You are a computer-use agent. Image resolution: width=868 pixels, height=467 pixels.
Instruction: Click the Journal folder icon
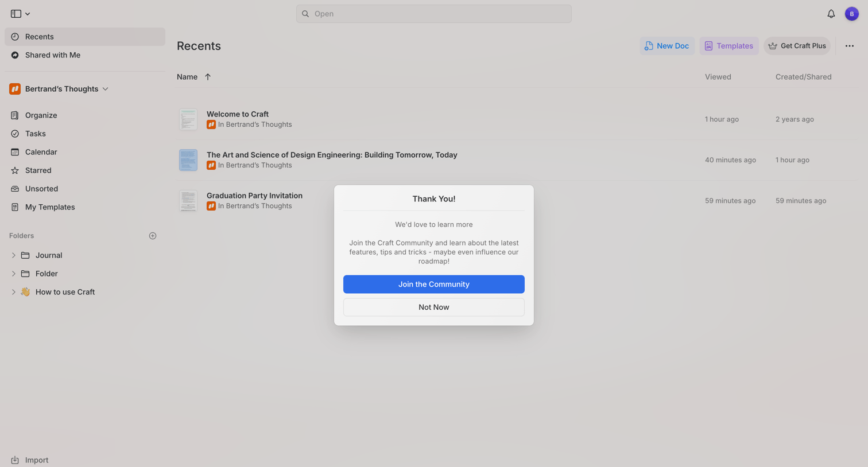[x=25, y=255]
